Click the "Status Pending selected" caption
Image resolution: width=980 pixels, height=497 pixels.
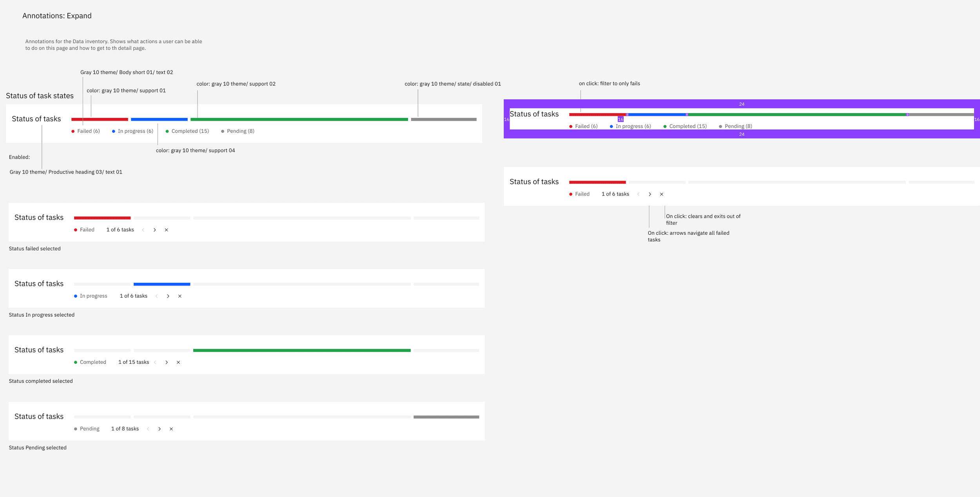pos(38,448)
